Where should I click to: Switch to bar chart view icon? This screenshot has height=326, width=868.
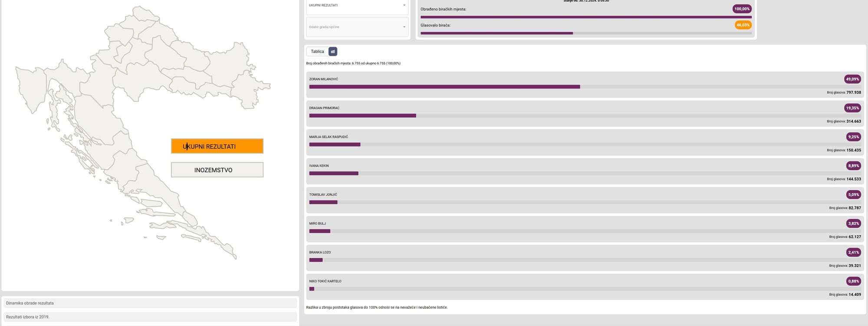click(333, 52)
